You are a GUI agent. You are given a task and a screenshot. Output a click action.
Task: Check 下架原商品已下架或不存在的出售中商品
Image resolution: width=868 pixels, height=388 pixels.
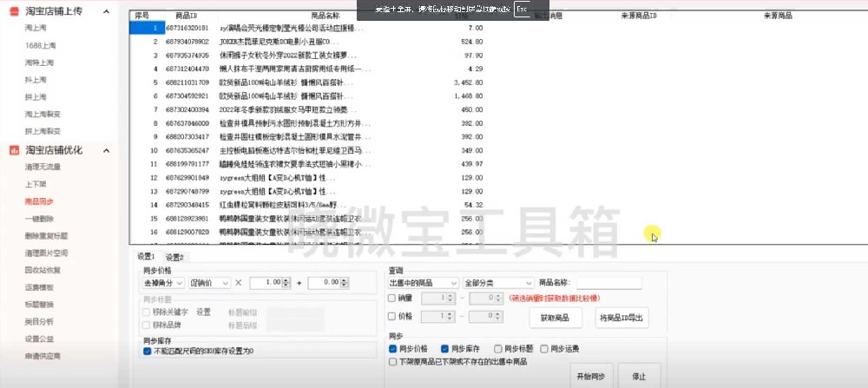pos(392,362)
